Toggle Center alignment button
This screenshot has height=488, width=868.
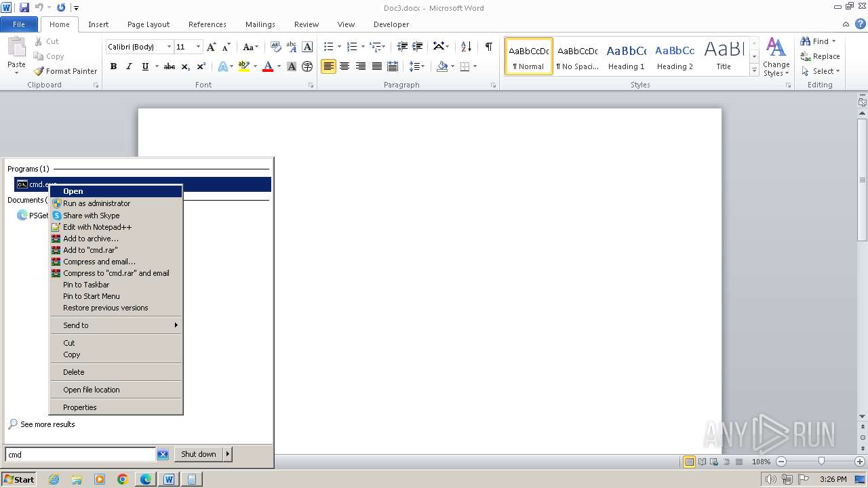tap(344, 66)
